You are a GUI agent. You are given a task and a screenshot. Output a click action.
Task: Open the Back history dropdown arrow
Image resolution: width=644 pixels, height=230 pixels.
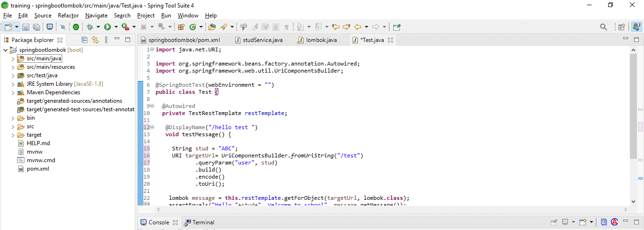(366, 27)
